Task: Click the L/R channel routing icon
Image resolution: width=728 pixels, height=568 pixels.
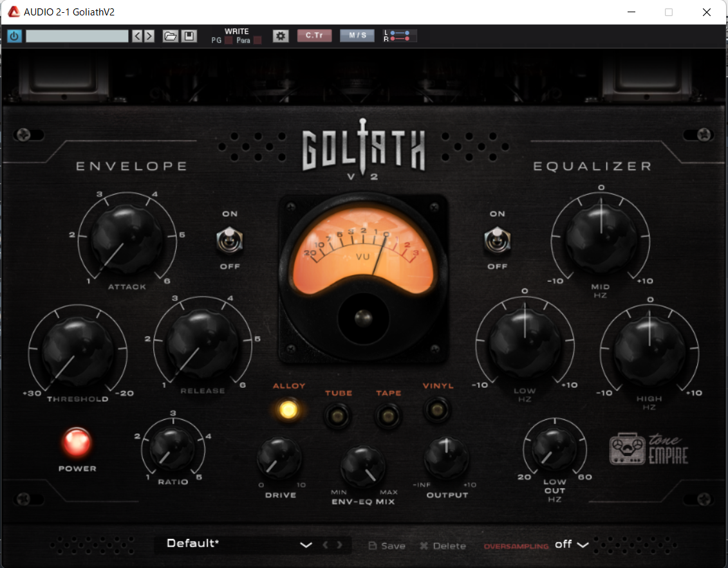Action: click(x=399, y=36)
